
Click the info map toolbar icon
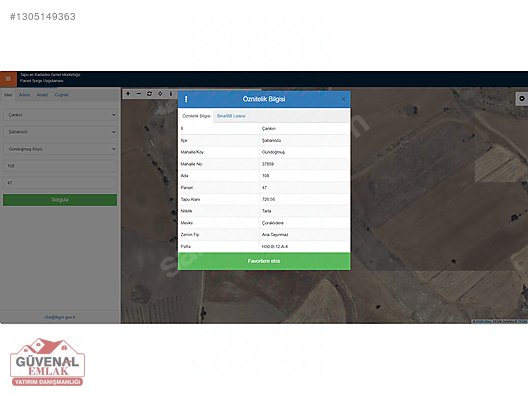171,94
